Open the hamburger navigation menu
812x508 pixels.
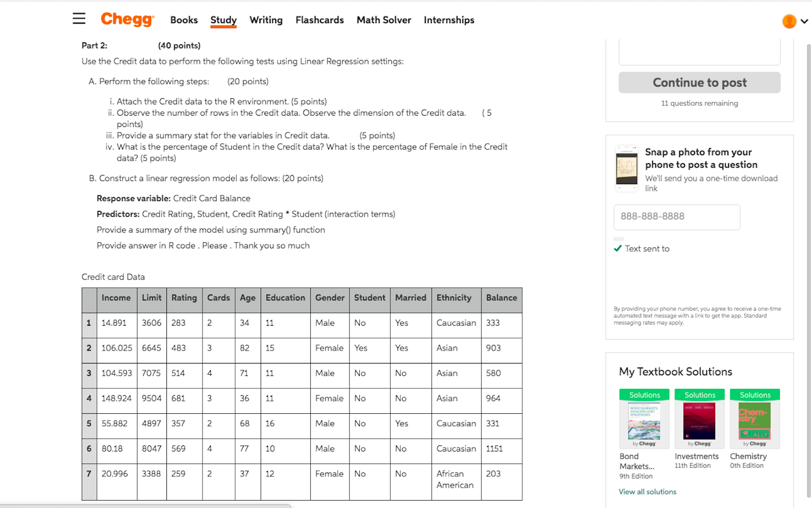tap(78, 19)
